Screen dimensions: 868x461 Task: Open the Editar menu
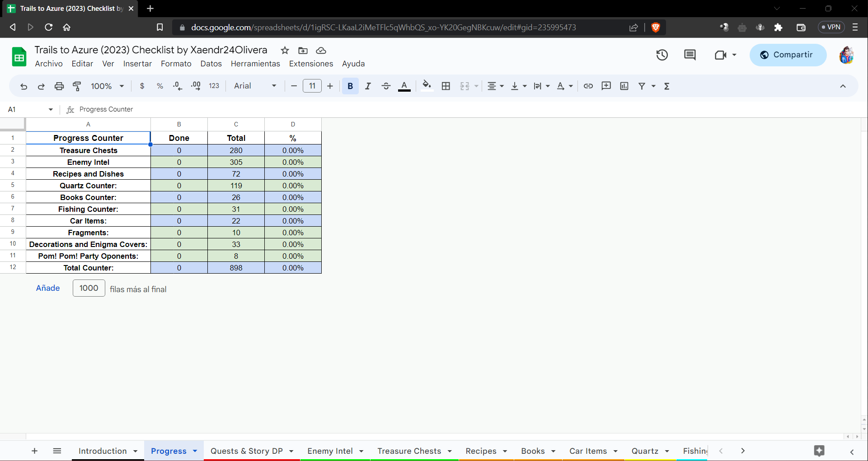pyautogui.click(x=82, y=64)
